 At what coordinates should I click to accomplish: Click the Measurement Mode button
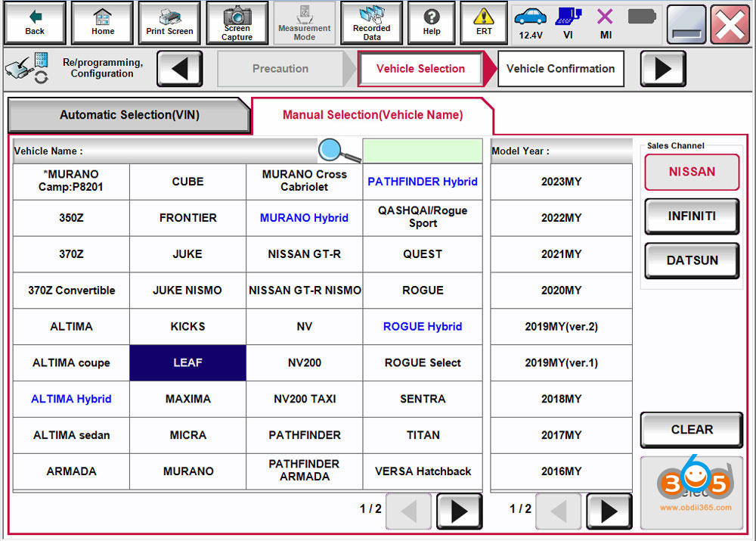pos(304,23)
